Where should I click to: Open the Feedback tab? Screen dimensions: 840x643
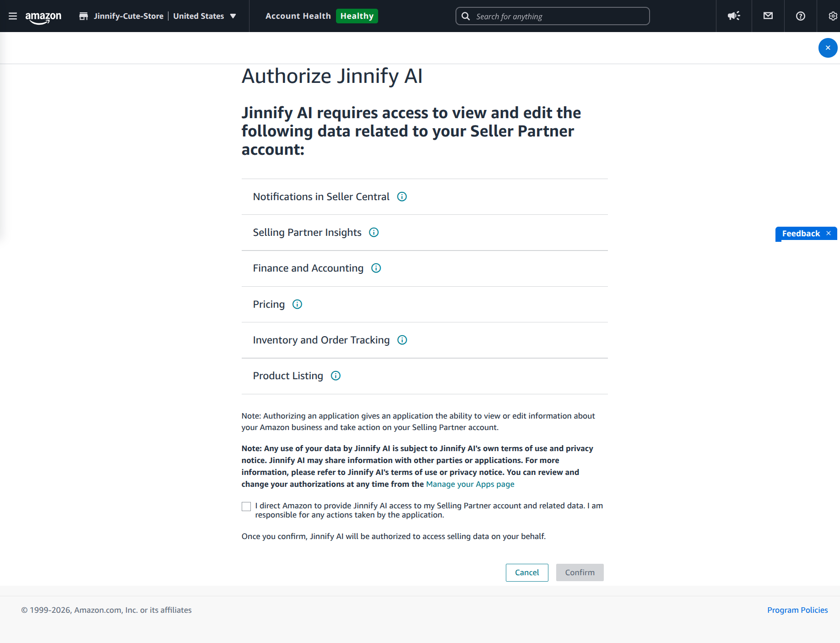[x=801, y=234]
